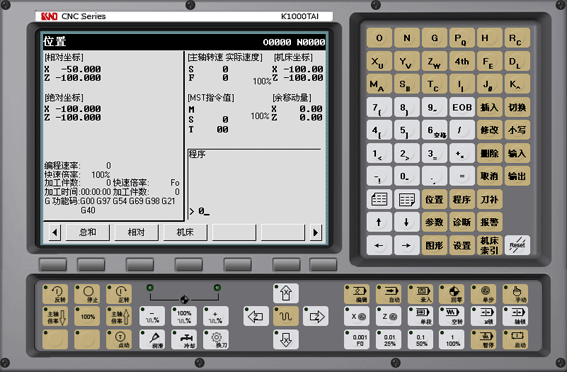Open the 相对 relative coordinates softkey tab

(x=136, y=232)
